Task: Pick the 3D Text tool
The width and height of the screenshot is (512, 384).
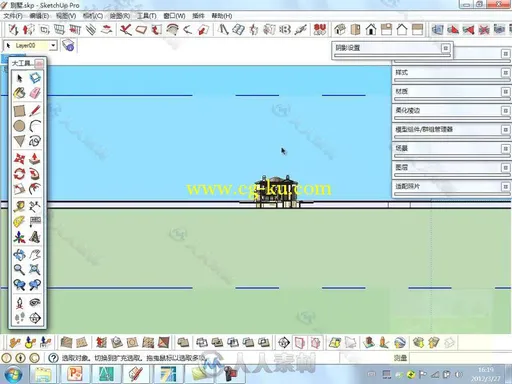Action: tap(35, 237)
